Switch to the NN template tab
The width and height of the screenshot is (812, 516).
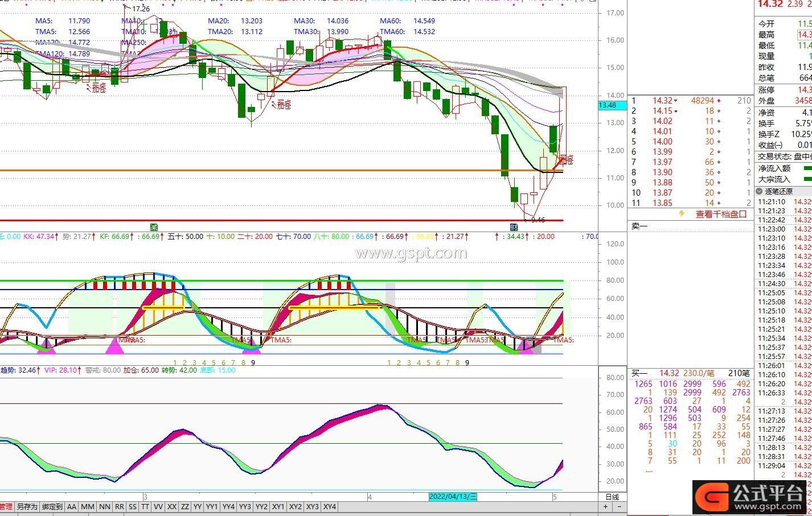pos(104,506)
